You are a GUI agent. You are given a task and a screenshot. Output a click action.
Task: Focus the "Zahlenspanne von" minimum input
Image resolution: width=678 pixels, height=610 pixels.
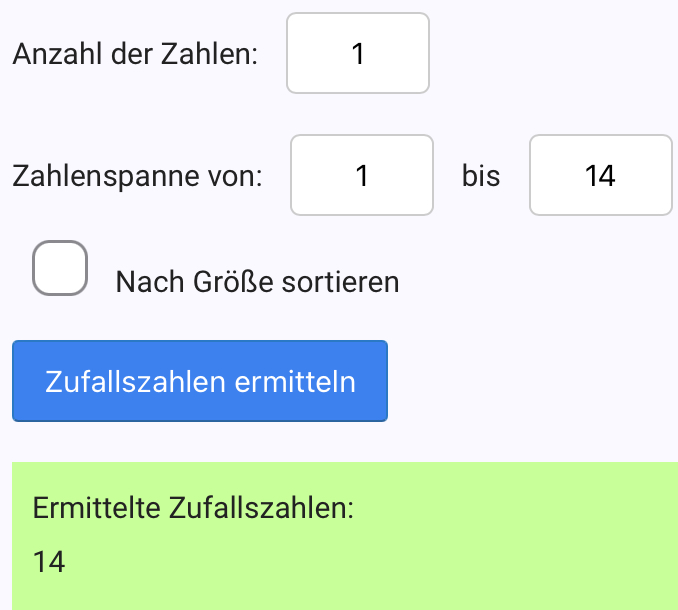[x=362, y=175]
